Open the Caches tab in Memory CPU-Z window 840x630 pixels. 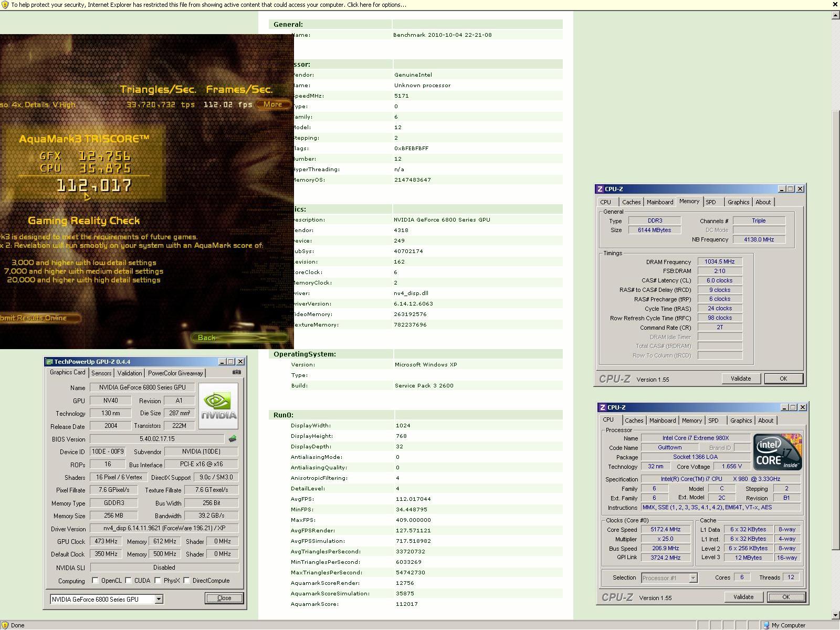pos(631,202)
